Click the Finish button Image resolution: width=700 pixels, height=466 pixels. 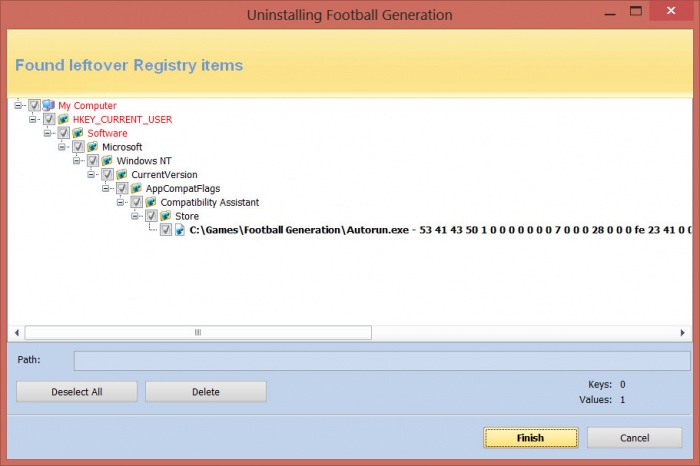(530, 437)
